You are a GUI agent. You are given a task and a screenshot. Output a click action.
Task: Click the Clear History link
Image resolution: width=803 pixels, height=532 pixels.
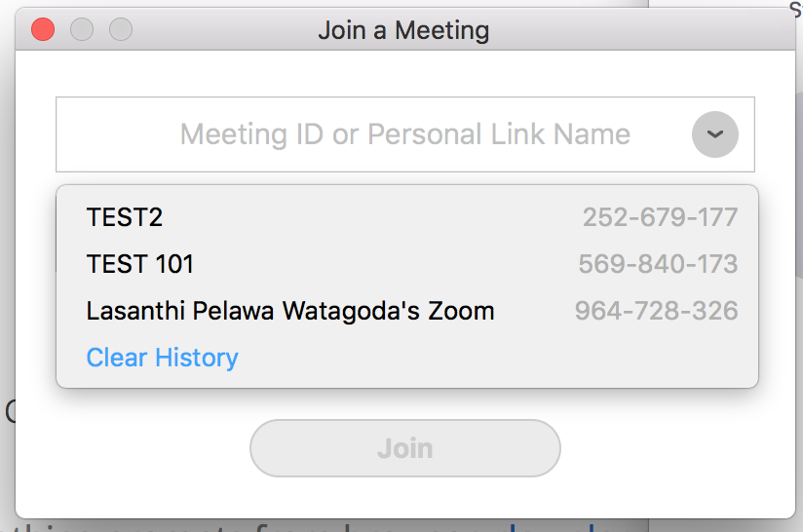tap(163, 358)
